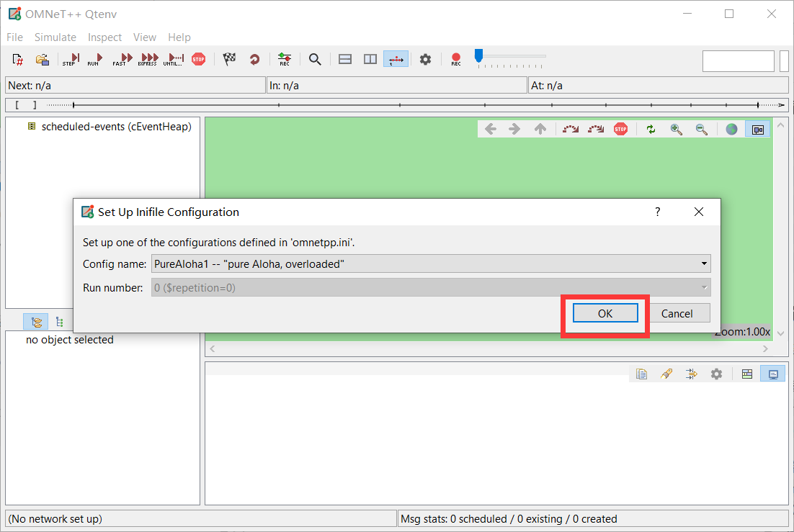This screenshot has width=794, height=532.
Task: Open the View menu
Action: point(144,37)
